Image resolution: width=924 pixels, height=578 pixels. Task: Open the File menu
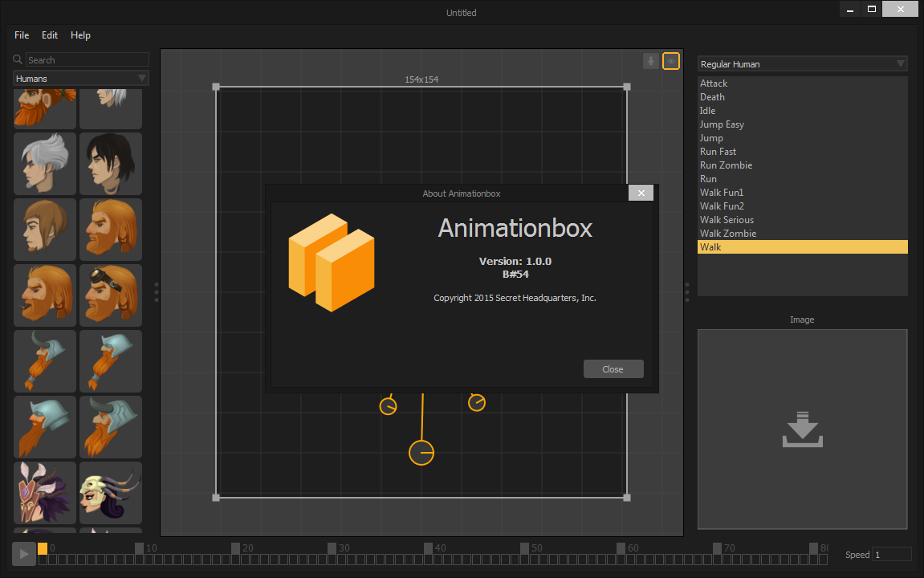pyautogui.click(x=22, y=35)
